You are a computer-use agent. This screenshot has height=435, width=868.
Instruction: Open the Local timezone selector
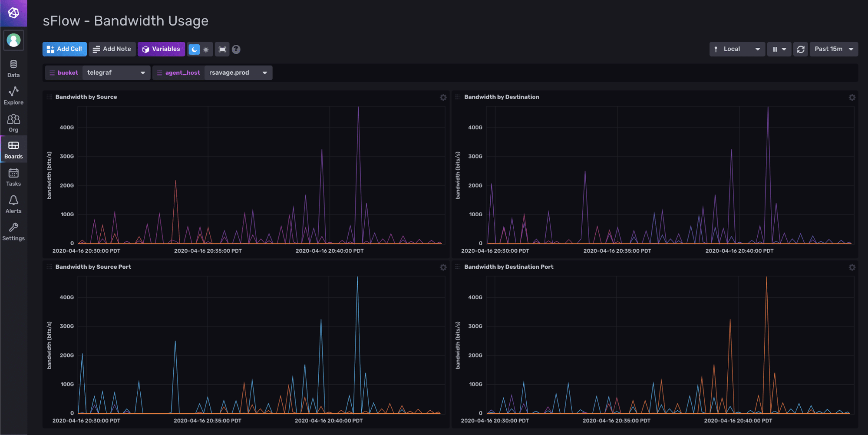point(737,49)
